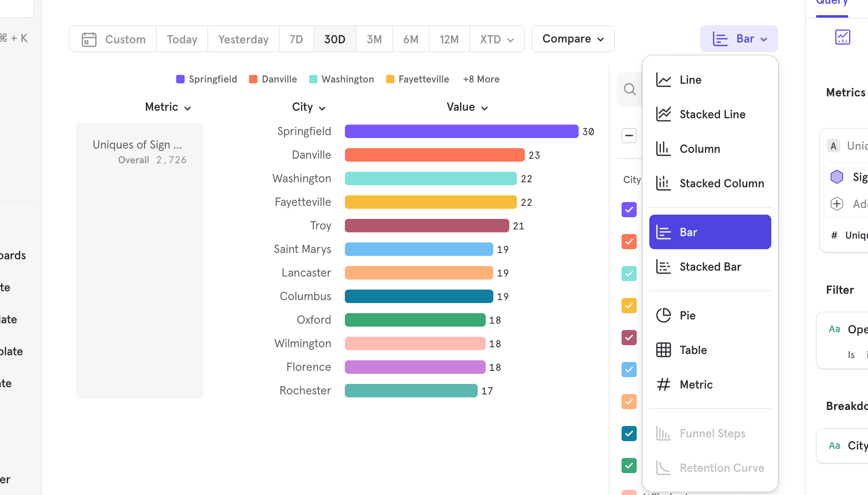This screenshot has height=495, width=868.
Task: Click the Add metric plus icon
Action: [836, 203]
